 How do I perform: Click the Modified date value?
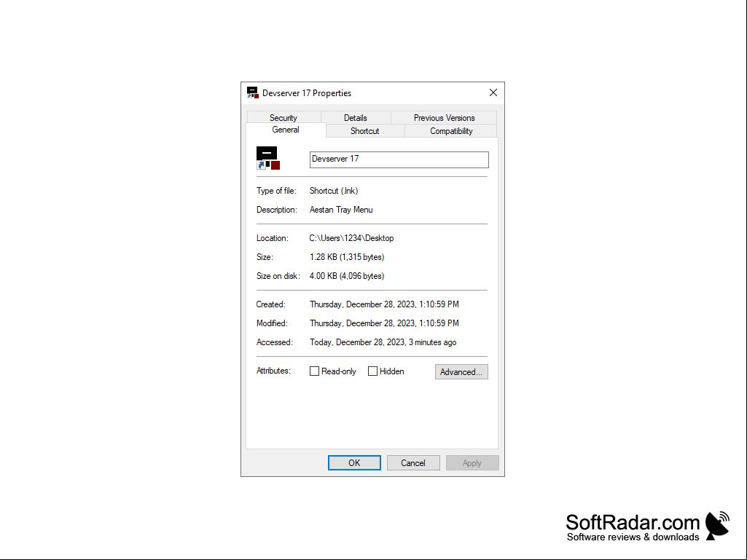(x=385, y=323)
